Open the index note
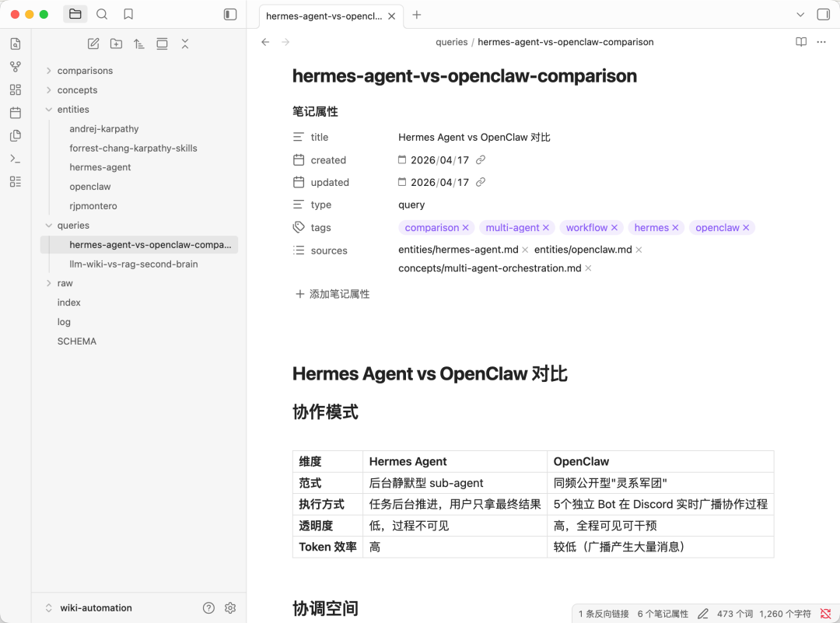This screenshot has width=840, height=623. tap(68, 303)
